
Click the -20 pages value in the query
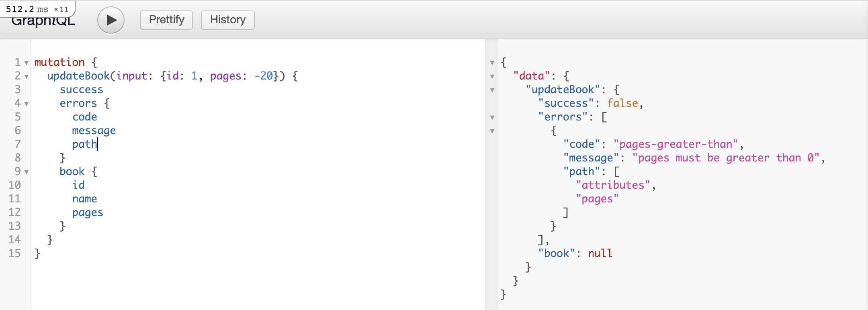(x=264, y=76)
